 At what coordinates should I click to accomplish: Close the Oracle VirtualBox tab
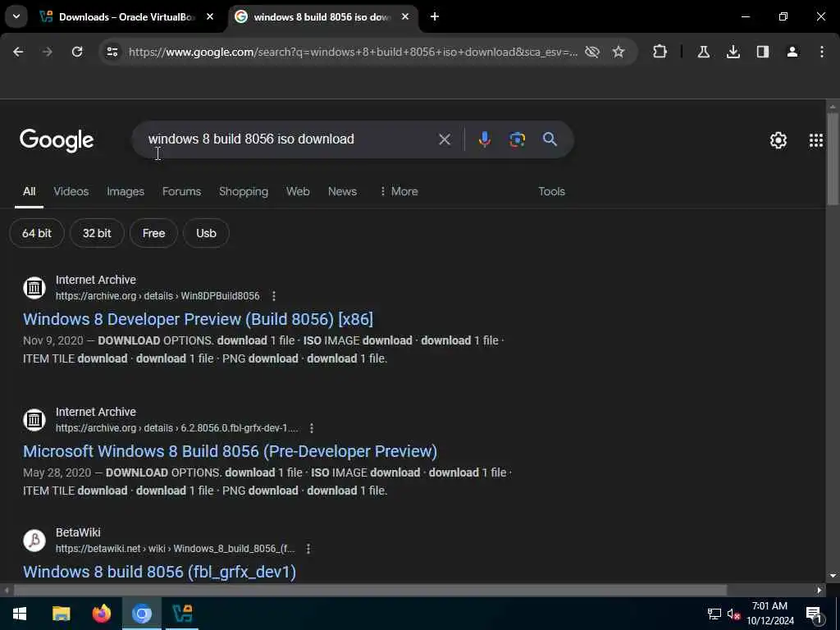click(210, 16)
